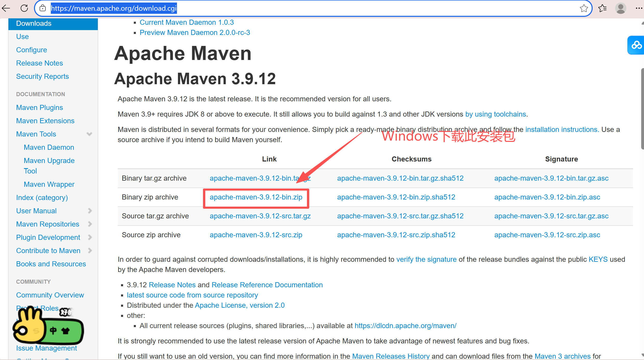644x360 pixels.
Task: Expand the Plugin Development sidebar section
Action: 90,237
